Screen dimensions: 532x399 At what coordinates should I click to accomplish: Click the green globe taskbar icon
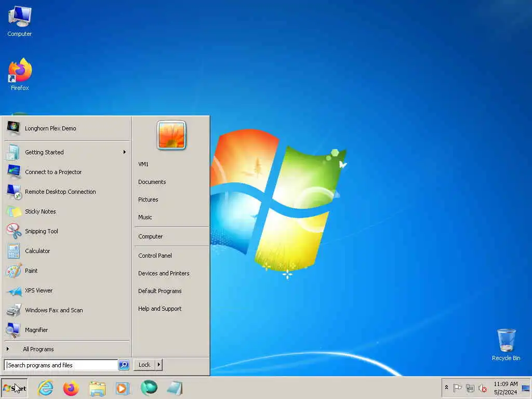pyautogui.click(x=149, y=388)
